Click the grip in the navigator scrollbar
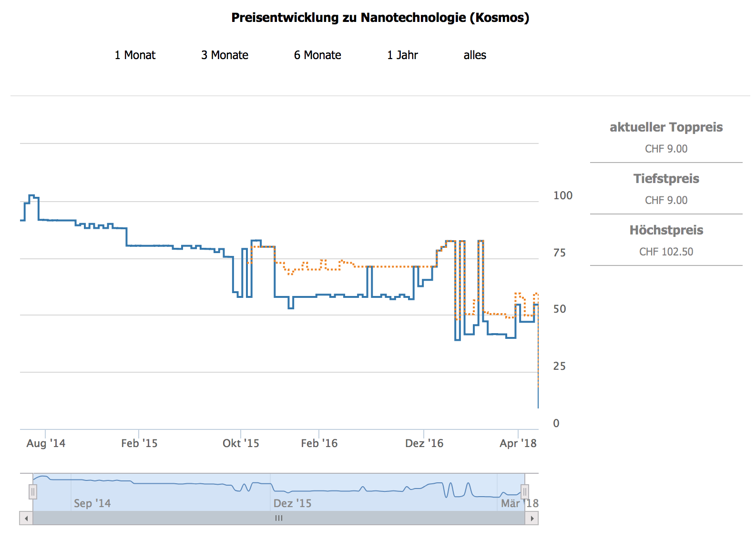The height and width of the screenshot is (550, 756). coord(279,518)
